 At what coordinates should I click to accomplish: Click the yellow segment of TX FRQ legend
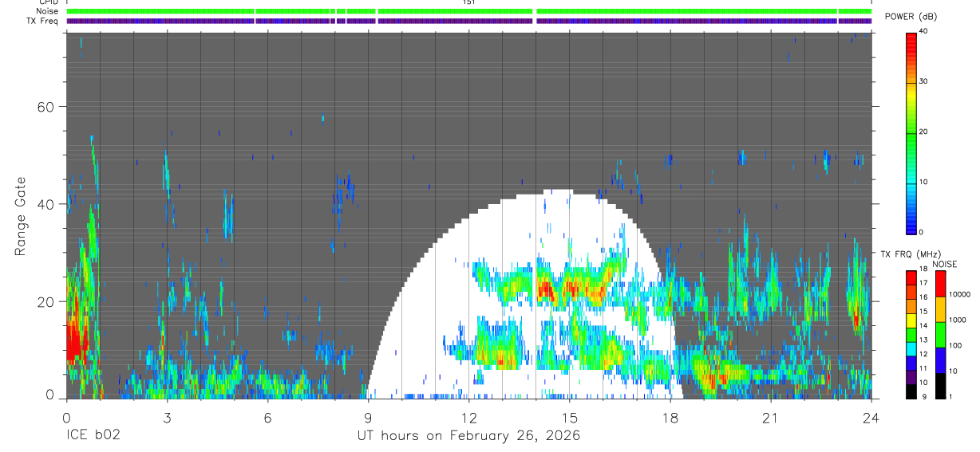coord(911,320)
